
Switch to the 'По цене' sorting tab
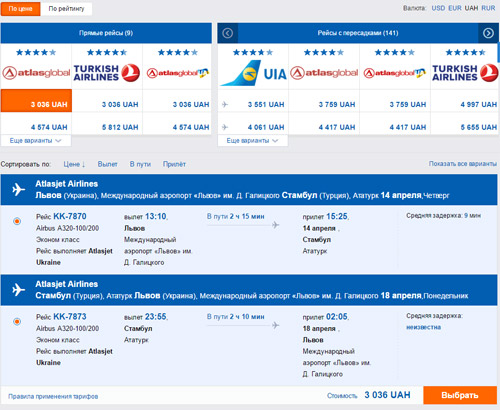tap(20, 9)
